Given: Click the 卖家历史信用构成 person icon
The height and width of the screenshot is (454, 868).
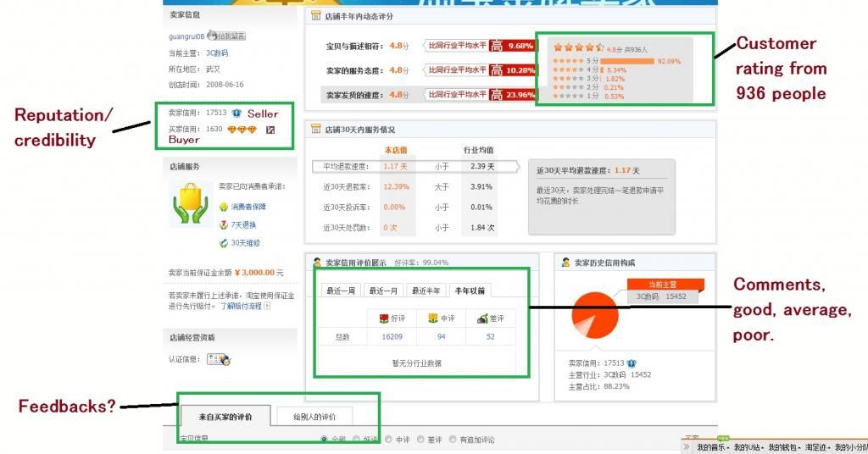Looking at the screenshot, I should tap(565, 262).
